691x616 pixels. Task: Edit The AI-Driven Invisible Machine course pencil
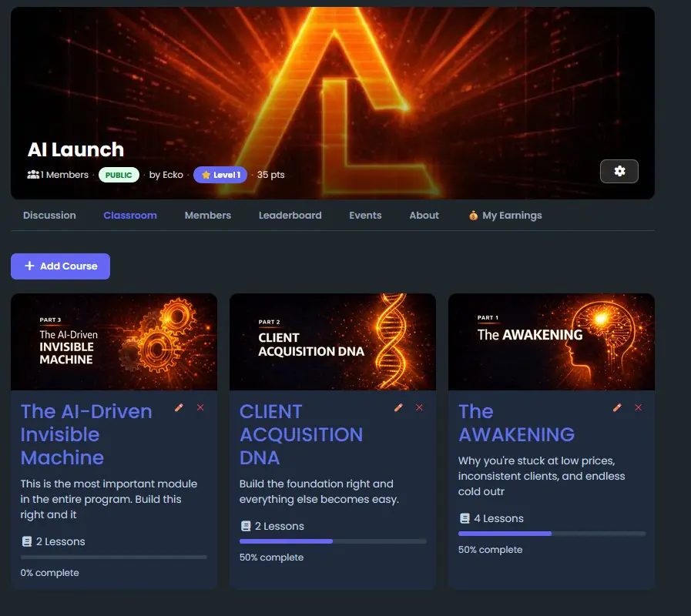click(179, 407)
